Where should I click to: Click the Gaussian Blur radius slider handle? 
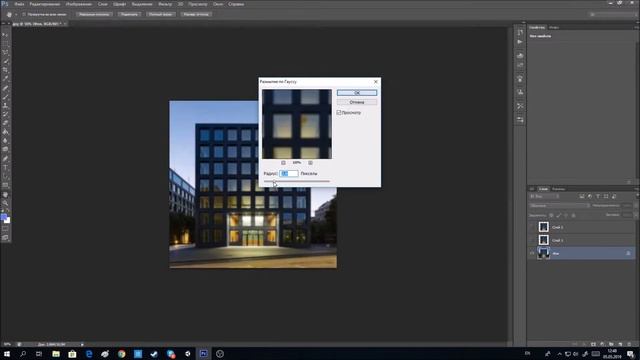click(274, 182)
